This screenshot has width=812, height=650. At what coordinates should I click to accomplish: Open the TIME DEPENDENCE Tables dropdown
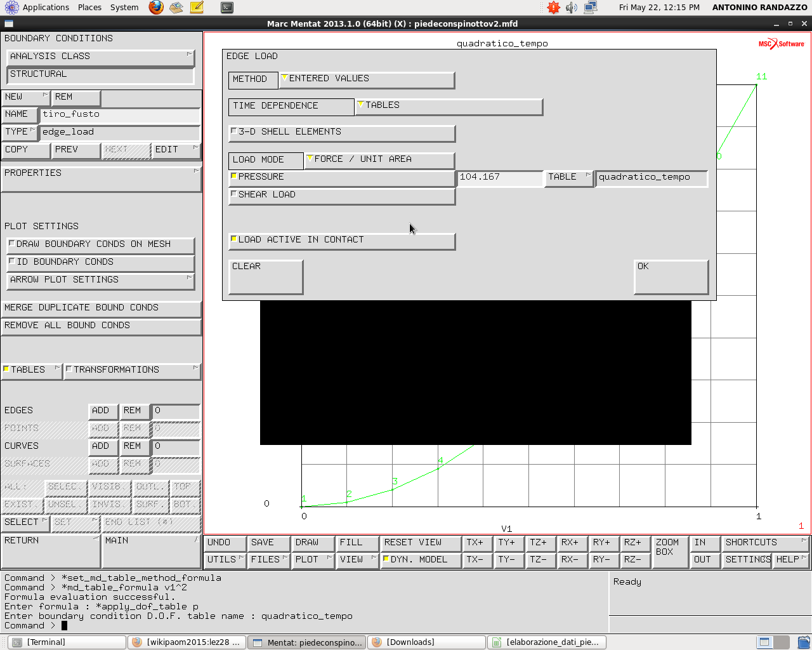[x=449, y=106]
